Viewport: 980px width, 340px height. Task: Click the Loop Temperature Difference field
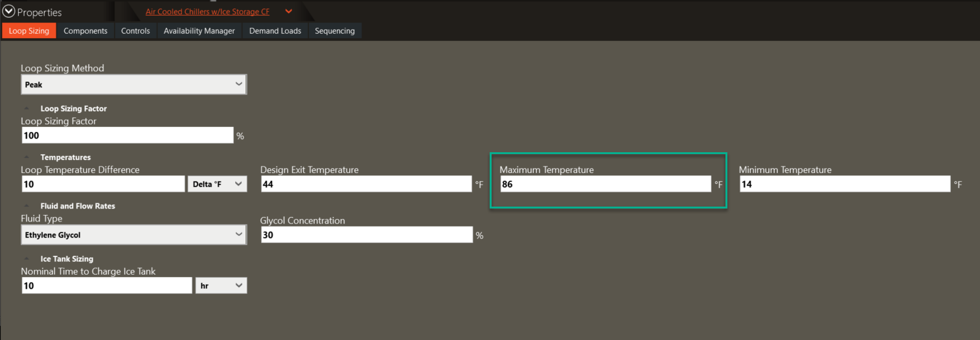point(103,184)
